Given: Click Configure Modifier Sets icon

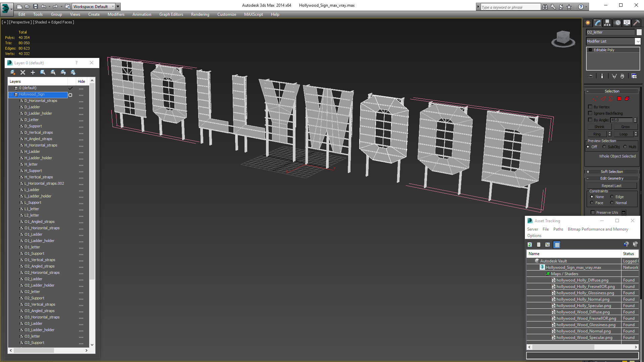Looking at the screenshot, I should click(634, 76).
